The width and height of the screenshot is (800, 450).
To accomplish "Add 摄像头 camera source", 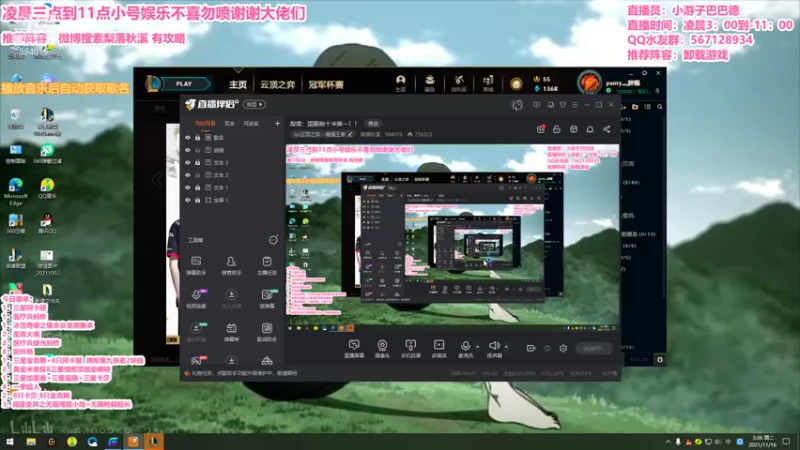I will point(382,348).
